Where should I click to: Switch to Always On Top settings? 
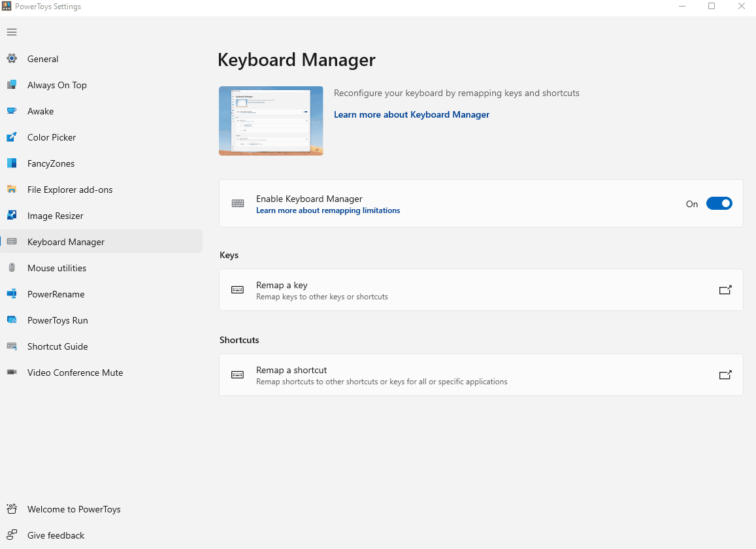pyautogui.click(x=56, y=85)
